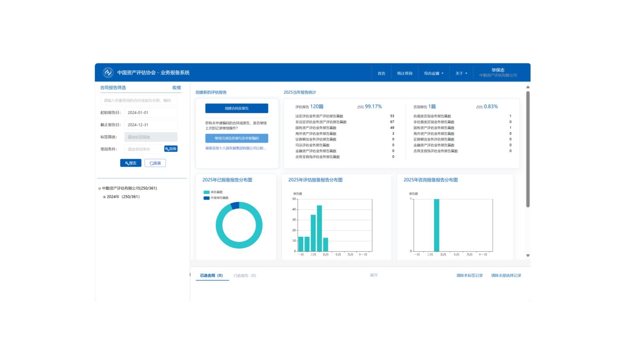The height and width of the screenshot is (364, 626).
Task: Click the dark blue legend color swatch
Action: pos(206,198)
